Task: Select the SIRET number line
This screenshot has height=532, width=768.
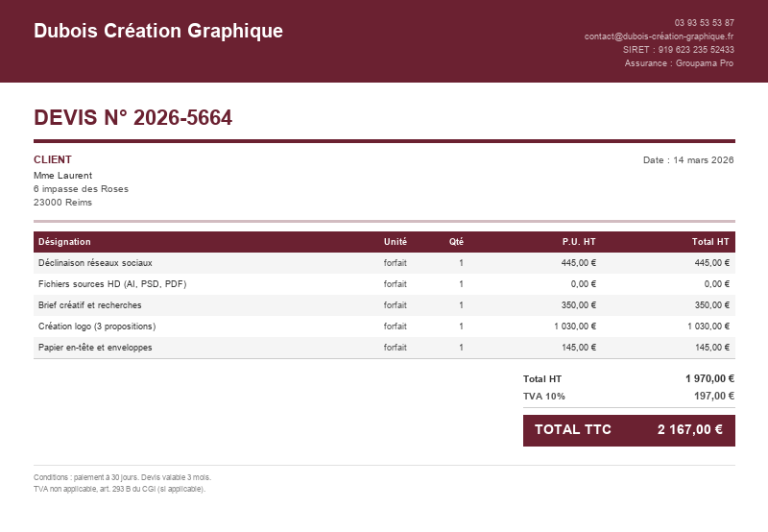Action: (679, 50)
